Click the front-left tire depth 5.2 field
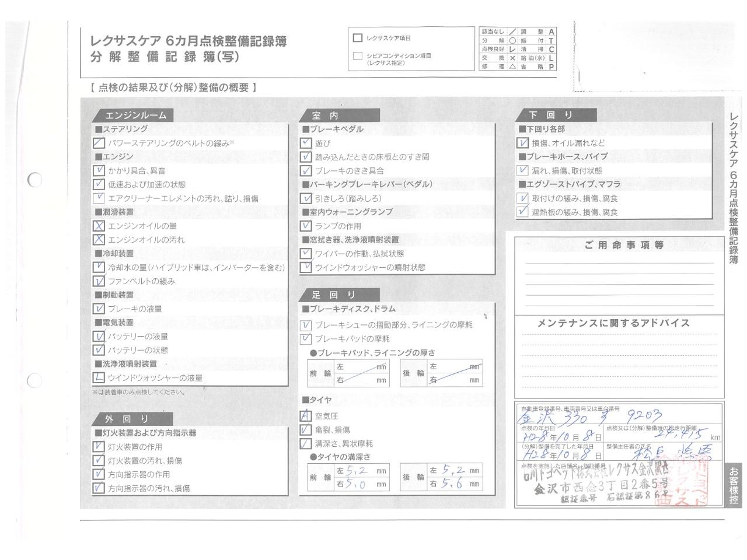The height and width of the screenshot is (560, 747). pyautogui.click(x=361, y=470)
